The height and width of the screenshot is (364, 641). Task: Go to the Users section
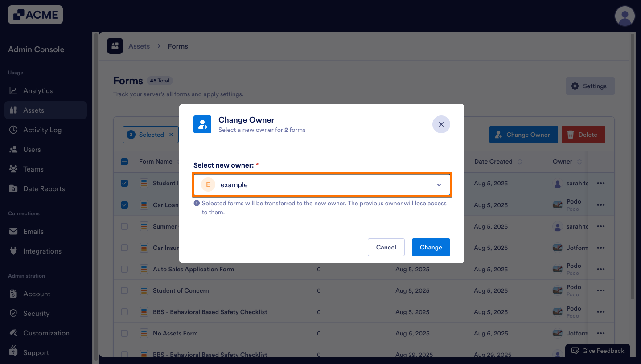coord(33,149)
